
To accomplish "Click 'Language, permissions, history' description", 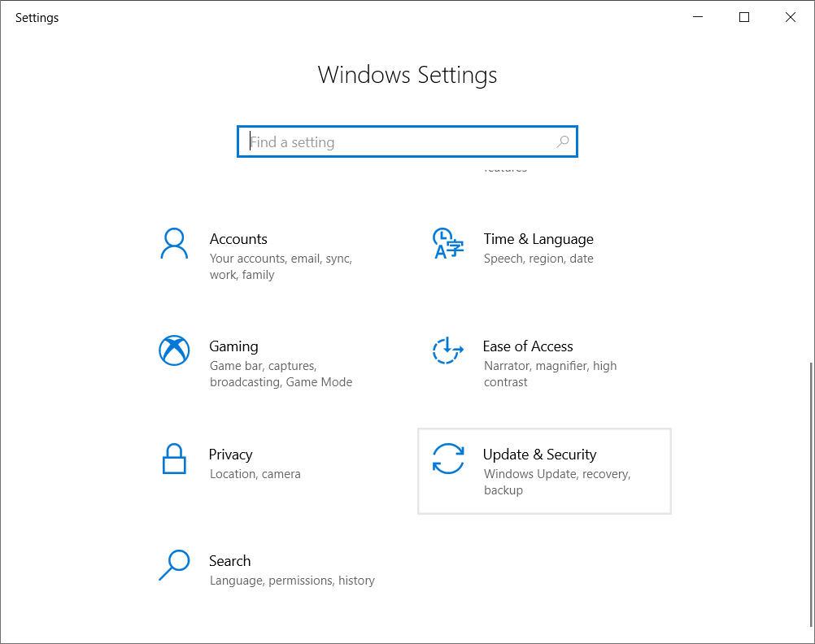I will (x=292, y=581).
